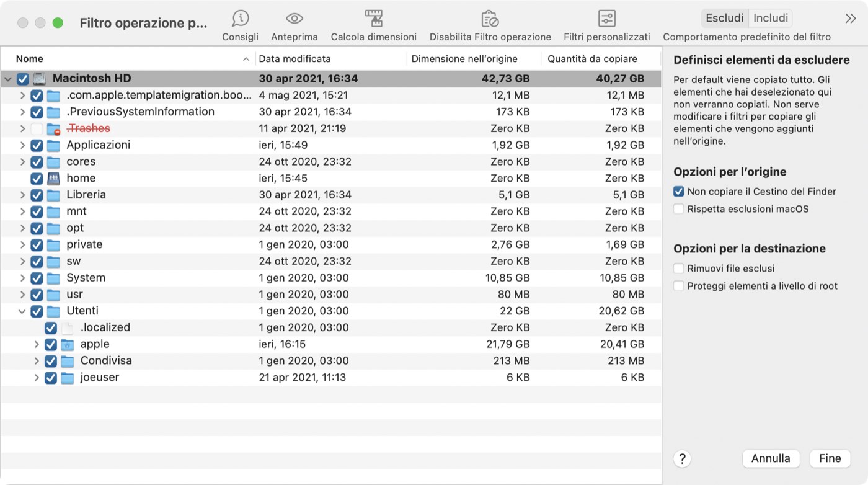Expand the apple user folder
The width and height of the screenshot is (868, 485).
pos(37,344)
